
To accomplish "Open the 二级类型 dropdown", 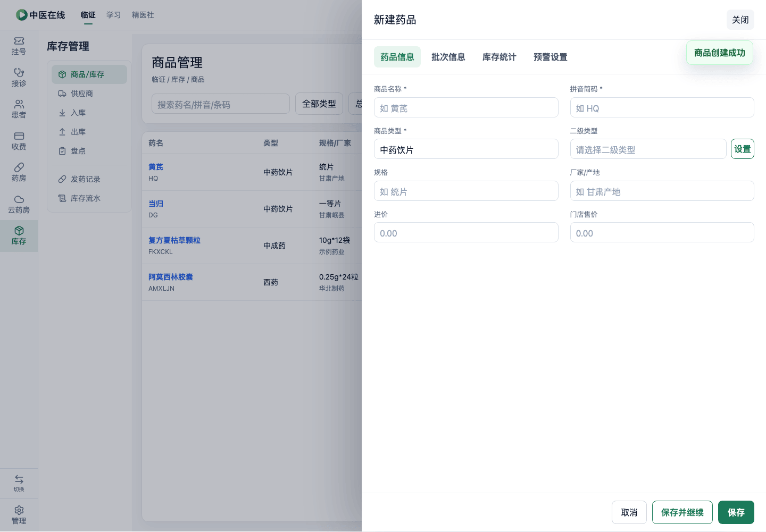I will [648, 149].
